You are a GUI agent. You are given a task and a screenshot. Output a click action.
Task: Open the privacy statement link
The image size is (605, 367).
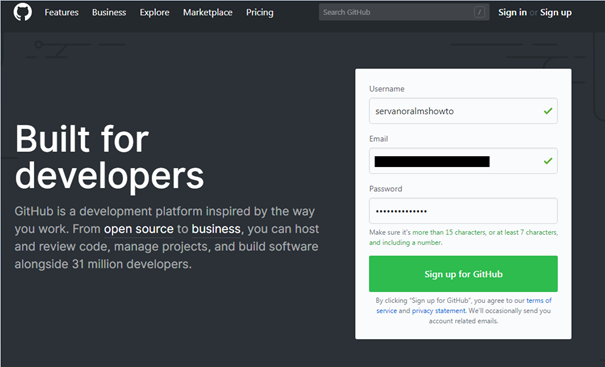pyautogui.click(x=439, y=311)
